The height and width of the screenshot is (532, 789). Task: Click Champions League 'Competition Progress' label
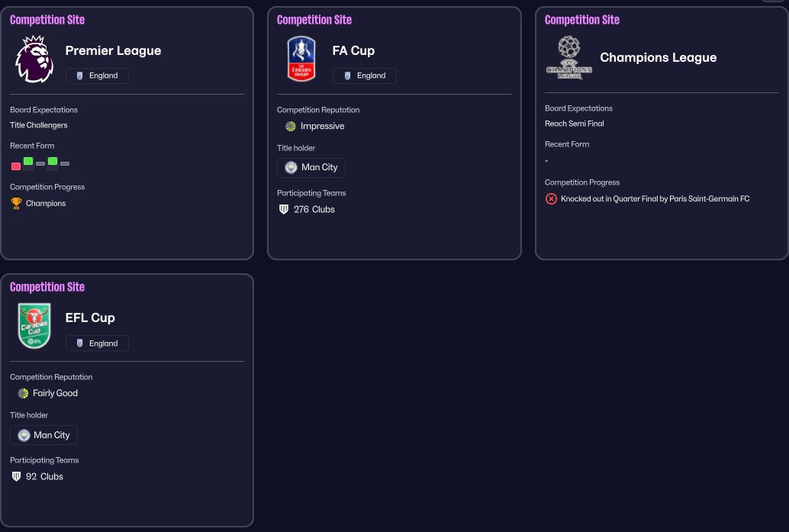582,182
